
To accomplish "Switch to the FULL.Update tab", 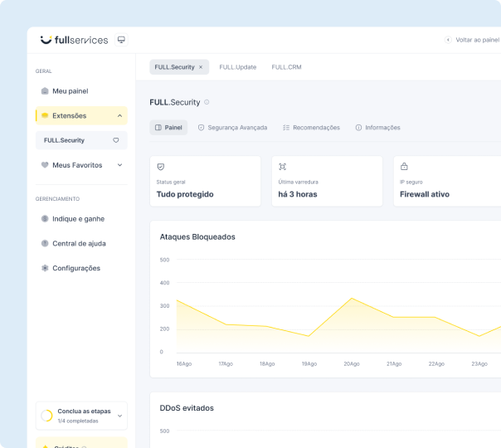I will (238, 67).
